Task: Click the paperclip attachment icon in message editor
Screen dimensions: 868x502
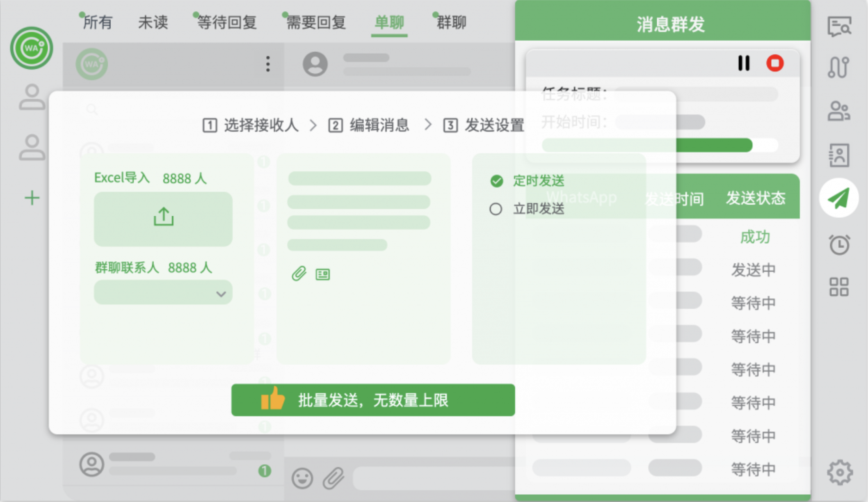Action: pyautogui.click(x=299, y=274)
